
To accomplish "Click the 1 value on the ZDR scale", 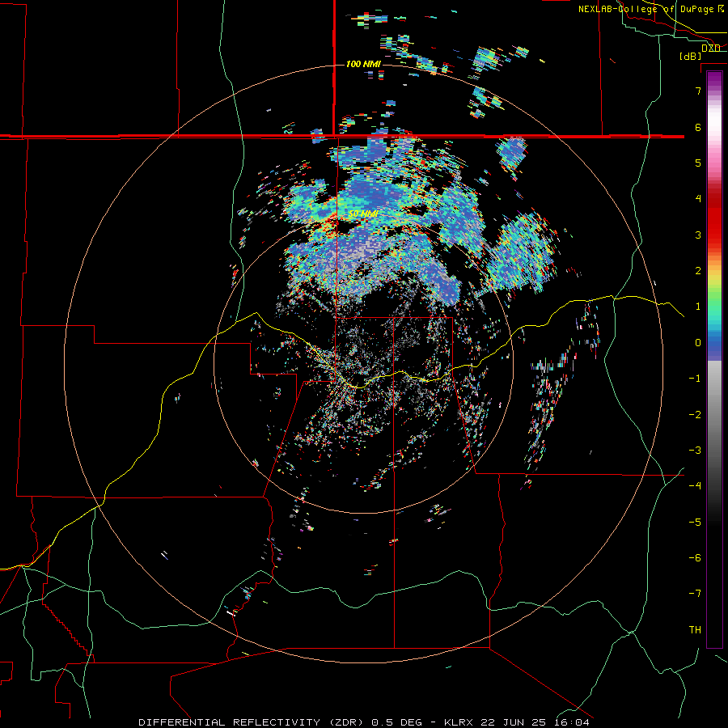I will (698, 307).
